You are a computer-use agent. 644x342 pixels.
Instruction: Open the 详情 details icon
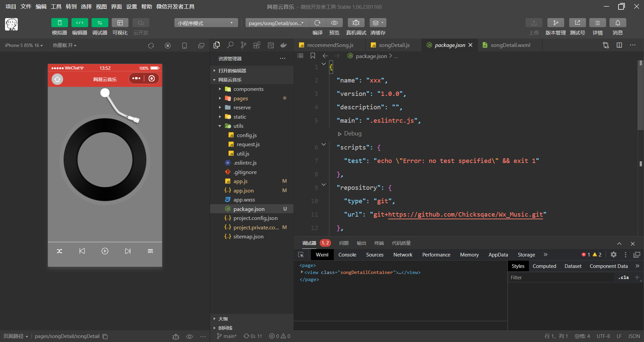tap(597, 23)
